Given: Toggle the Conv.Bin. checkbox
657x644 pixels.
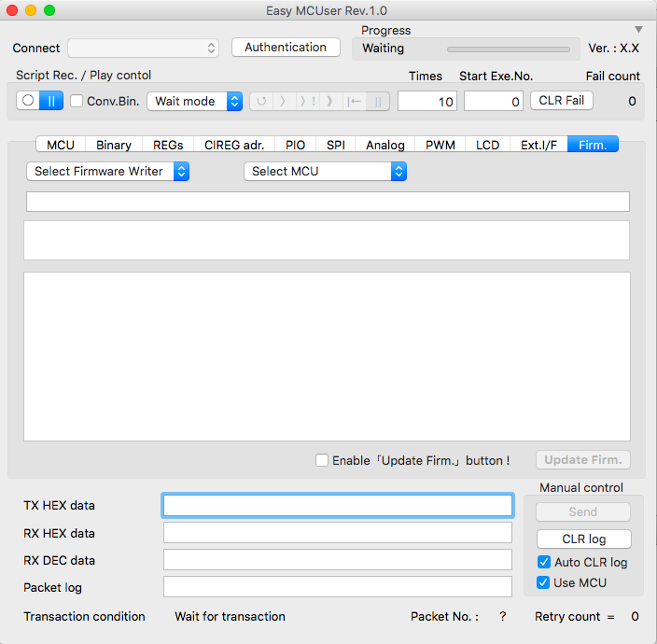Looking at the screenshot, I should pyautogui.click(x=77, y=101).
